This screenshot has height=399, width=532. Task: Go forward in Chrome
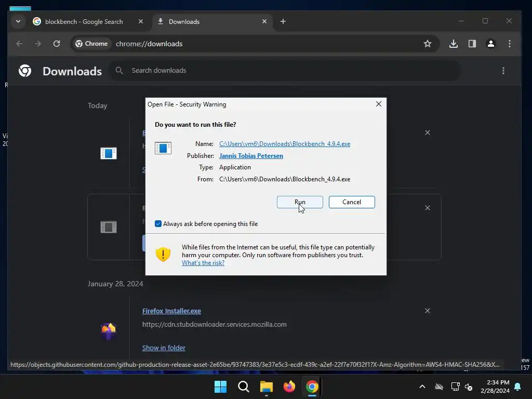pos(37,44)
